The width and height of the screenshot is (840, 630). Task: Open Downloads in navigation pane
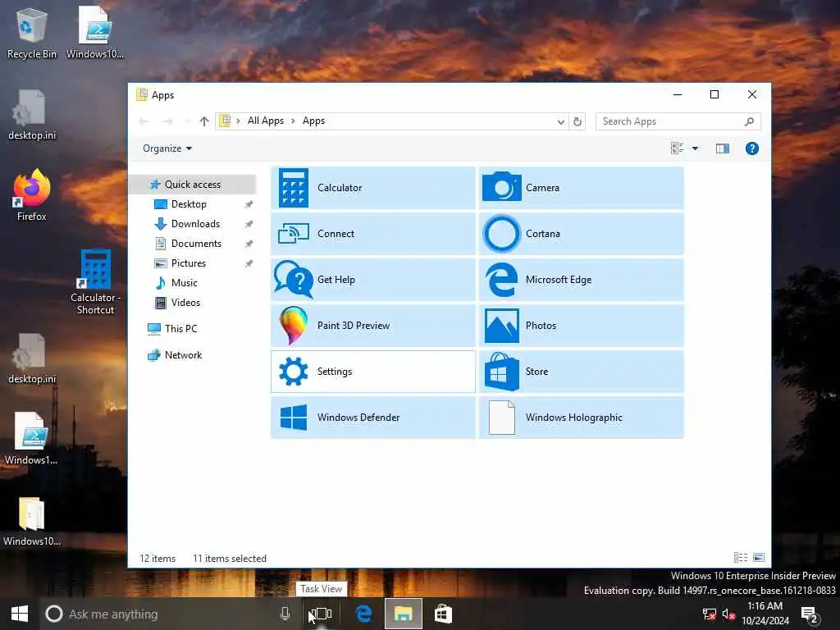coord(195,224)
